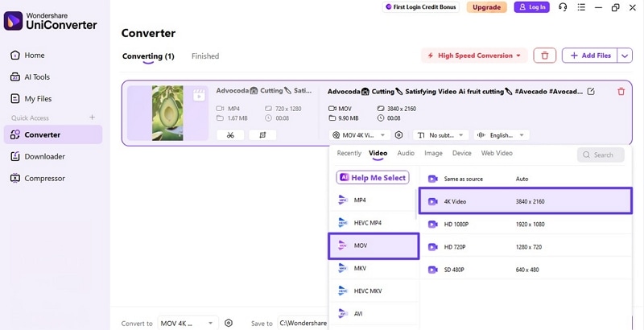Choose the MKV format
644x330 pixels.
[x=374, y=268]
